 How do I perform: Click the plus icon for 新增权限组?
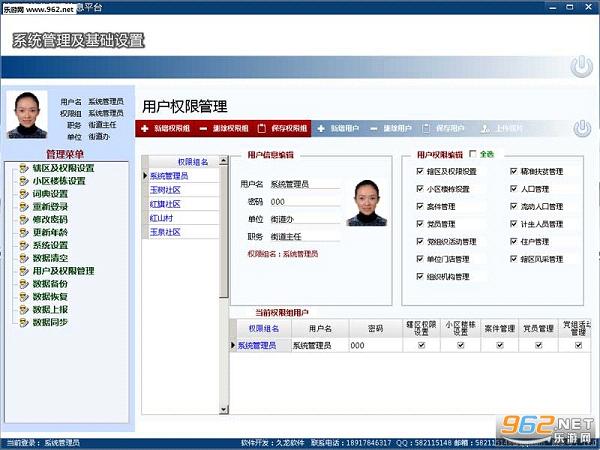(145, 129)
